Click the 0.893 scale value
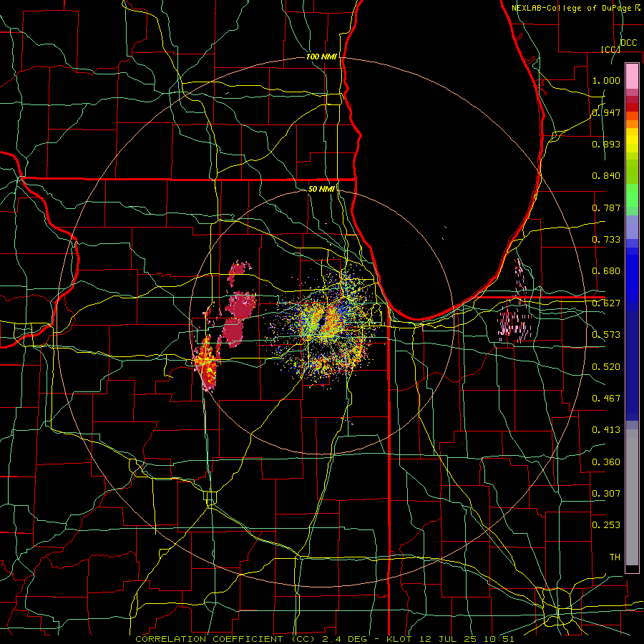 [x=606, y=144]
